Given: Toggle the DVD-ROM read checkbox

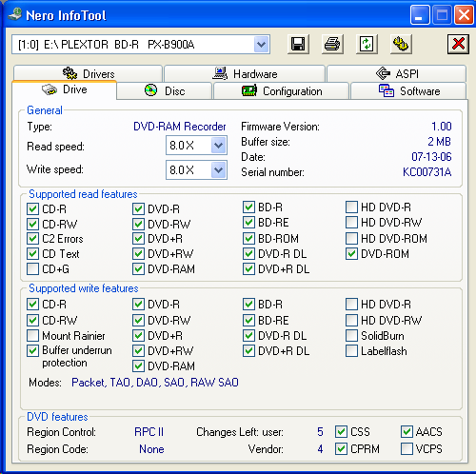Looking at the screenshot, I should tap(351, 254).
